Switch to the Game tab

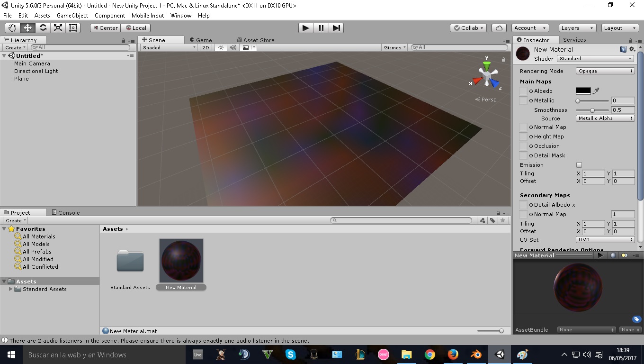point(201,40)
